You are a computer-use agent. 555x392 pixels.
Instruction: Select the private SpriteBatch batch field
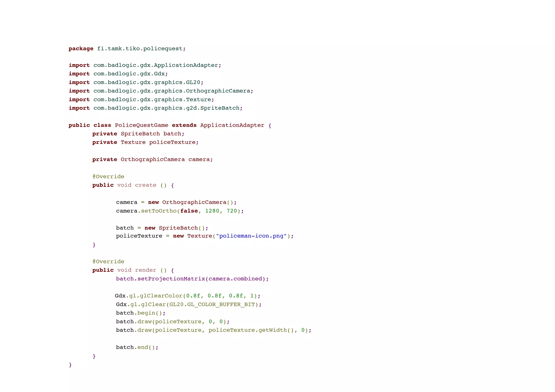138,134
